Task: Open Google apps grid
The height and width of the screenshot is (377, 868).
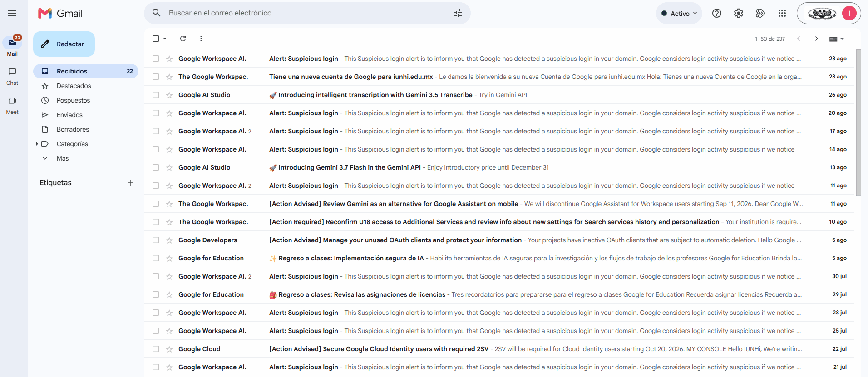Action: point(782,13)
